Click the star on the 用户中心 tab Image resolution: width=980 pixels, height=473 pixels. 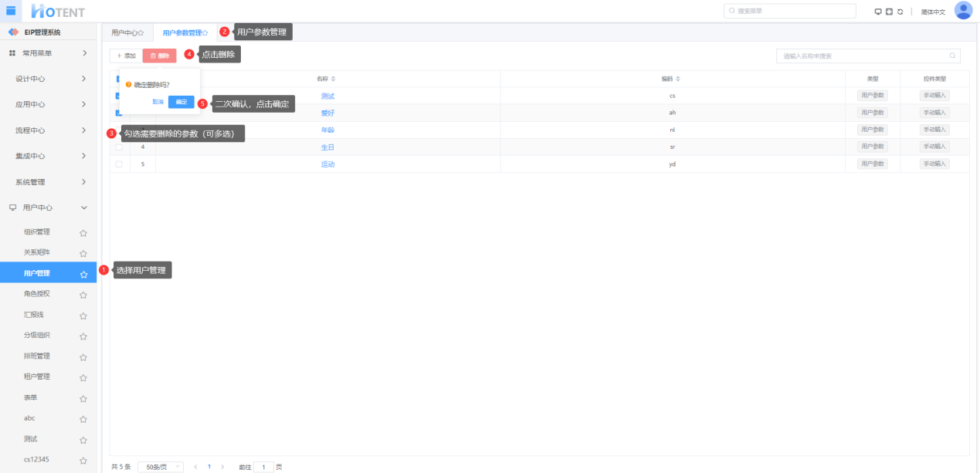tap(141, 33)
